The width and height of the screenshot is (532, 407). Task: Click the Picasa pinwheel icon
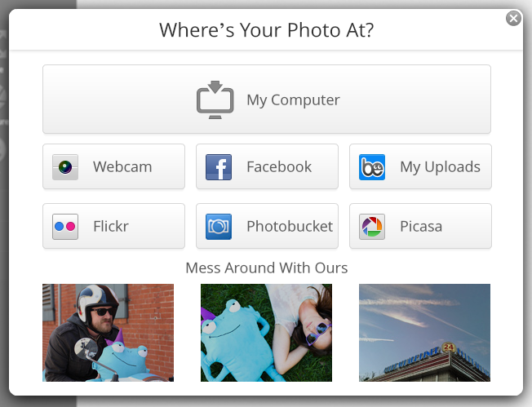[x=372, y=227]
